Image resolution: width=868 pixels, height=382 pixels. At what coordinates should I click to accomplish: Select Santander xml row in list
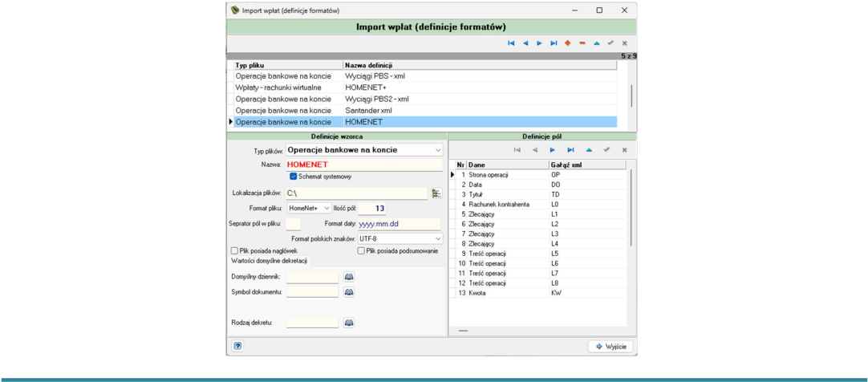pyautogui.click(x=425, y=110)
